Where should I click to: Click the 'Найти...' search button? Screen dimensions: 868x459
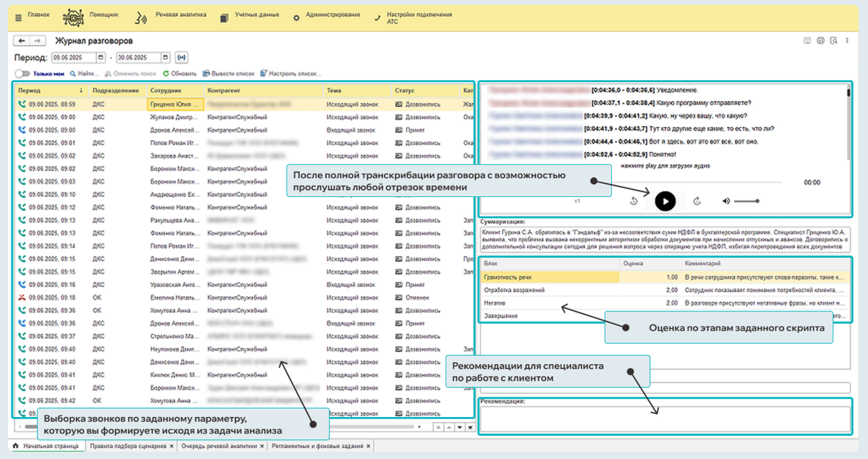[85, 73]
